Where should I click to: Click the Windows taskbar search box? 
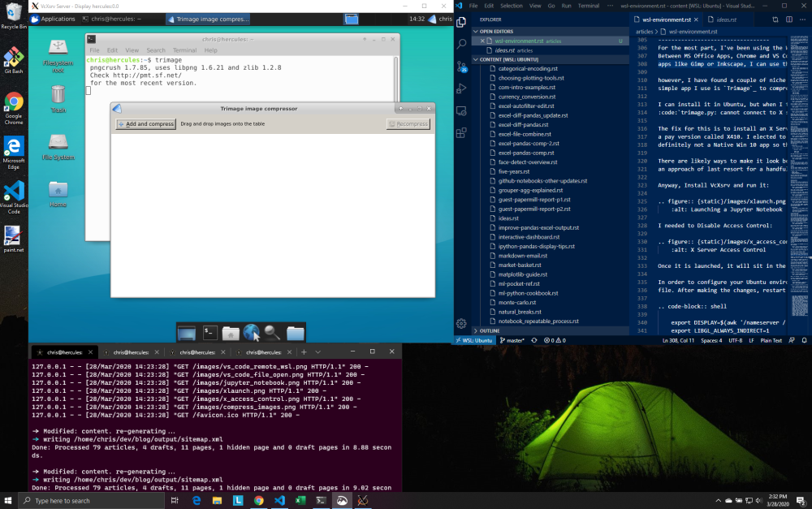[x=89, y=500]
